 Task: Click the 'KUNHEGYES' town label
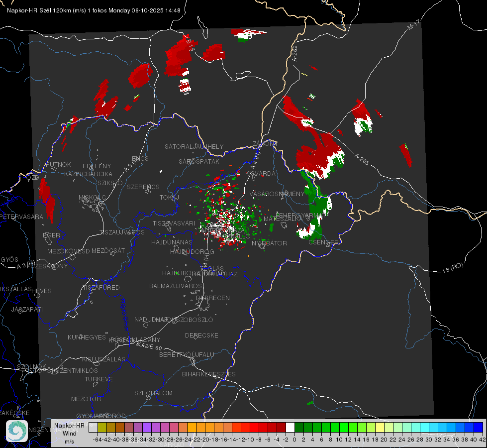point(87,337)
